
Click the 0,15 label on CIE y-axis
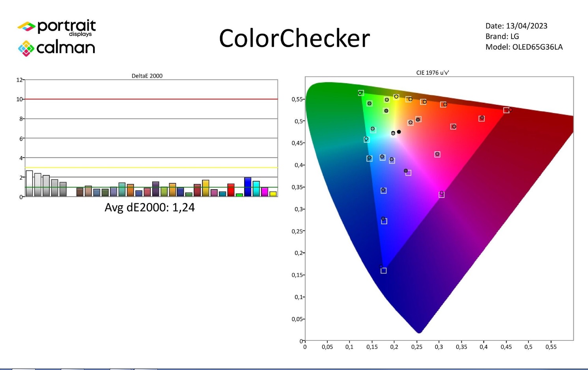[297, 275]
